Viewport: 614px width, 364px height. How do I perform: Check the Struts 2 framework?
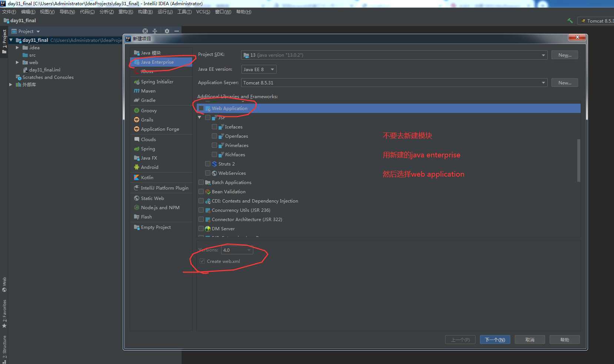pyautogui.click(x=208, y=164)
